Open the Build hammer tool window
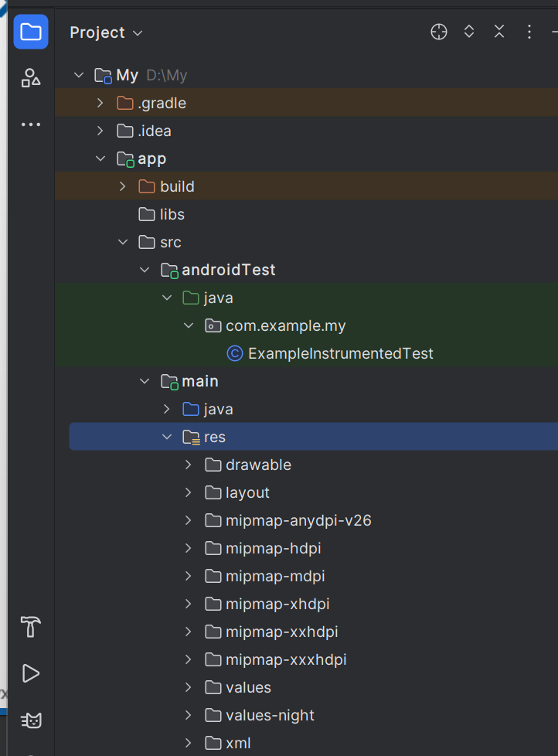 point(31,626)
